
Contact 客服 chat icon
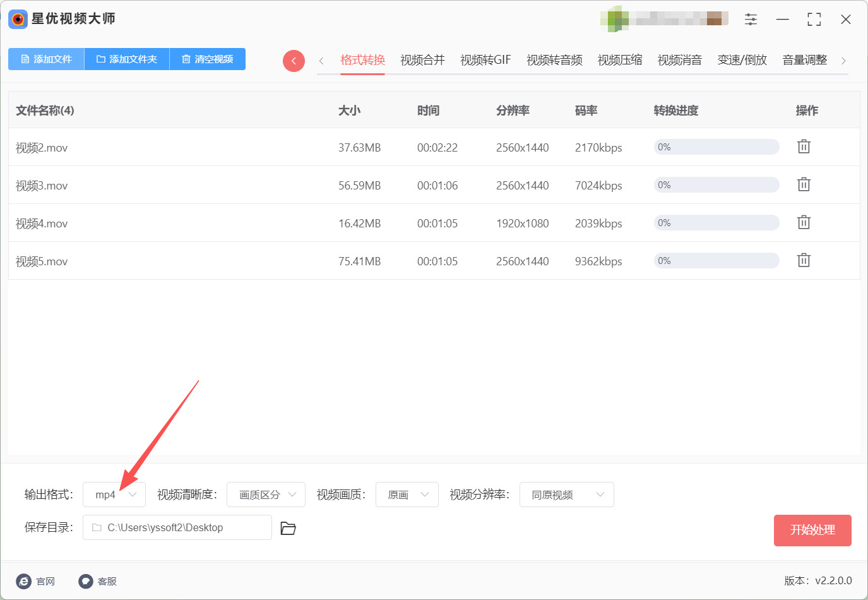coord(86,581)
